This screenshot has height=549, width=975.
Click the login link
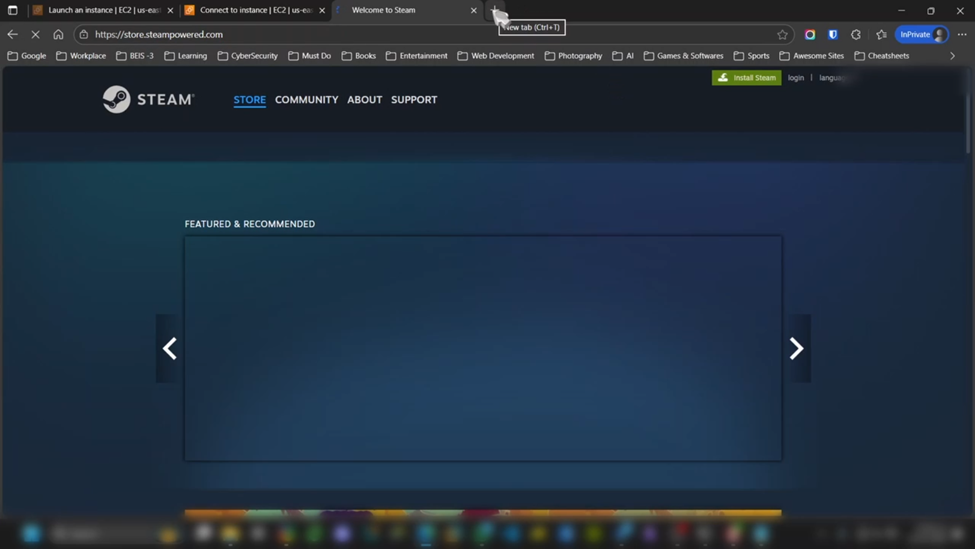(x=795, y=77)
